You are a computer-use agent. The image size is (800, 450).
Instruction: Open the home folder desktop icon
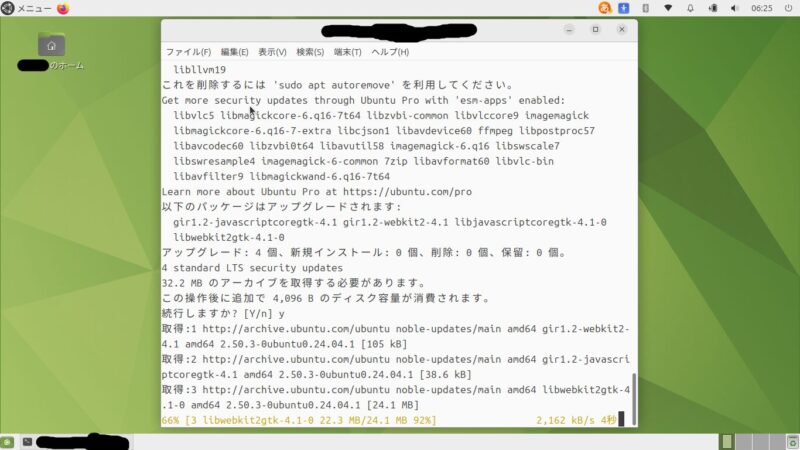pos(51,45)
